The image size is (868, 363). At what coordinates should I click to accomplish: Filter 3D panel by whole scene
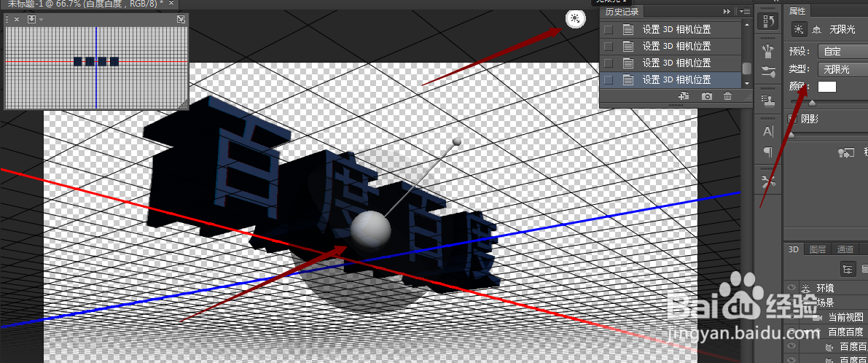(x=848, y=269)
